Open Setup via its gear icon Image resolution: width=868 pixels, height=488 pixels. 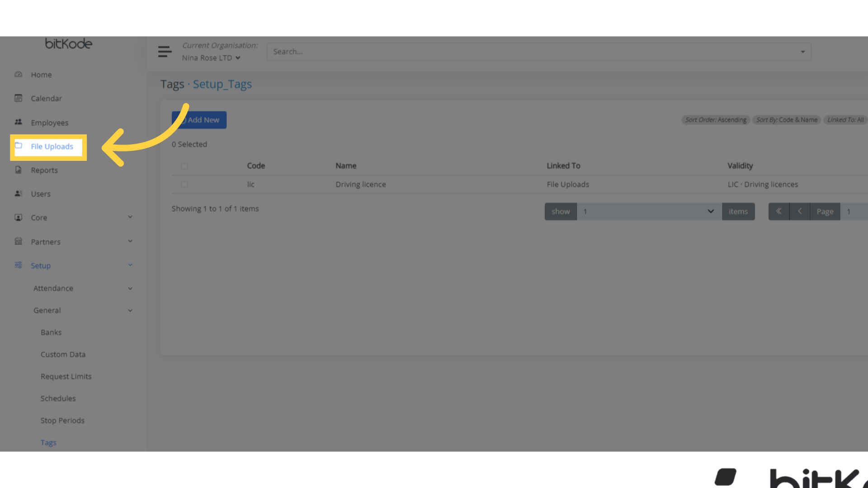click(18, 265)
